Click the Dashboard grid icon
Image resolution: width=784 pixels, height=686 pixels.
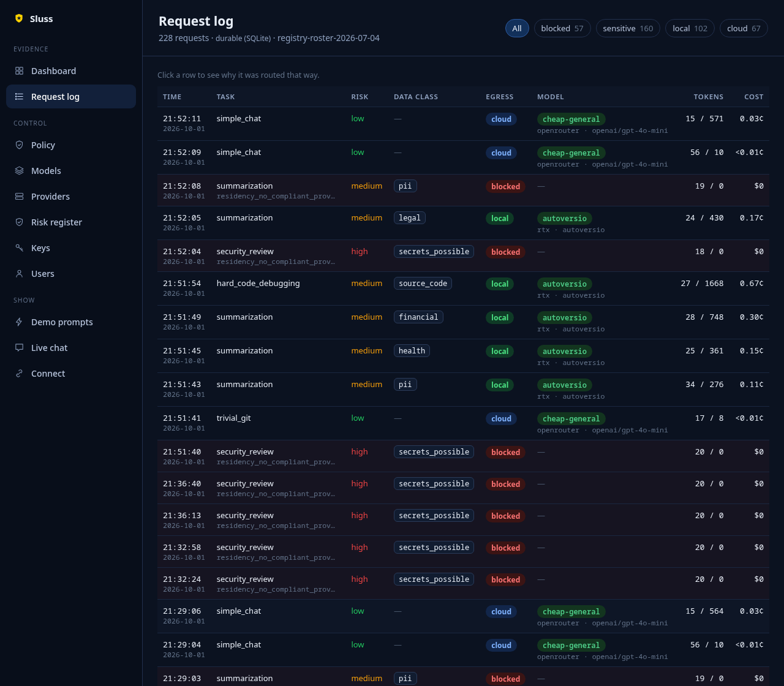[19, 71]
